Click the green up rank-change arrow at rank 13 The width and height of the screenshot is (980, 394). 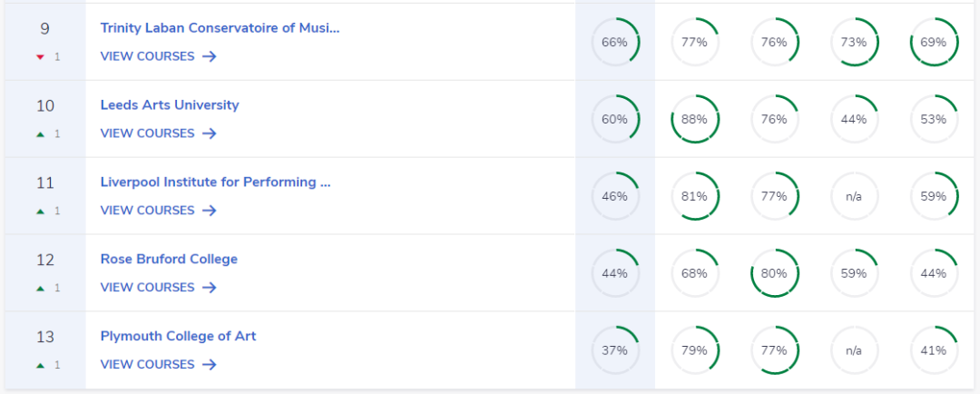[40, 365]
